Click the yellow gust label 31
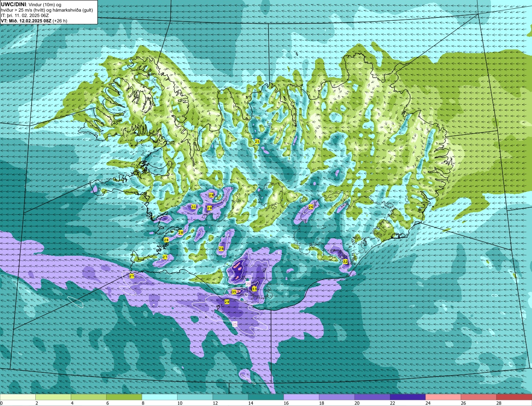Image resolution: width=532 pixels, height=406 pixels. (194, 206)
